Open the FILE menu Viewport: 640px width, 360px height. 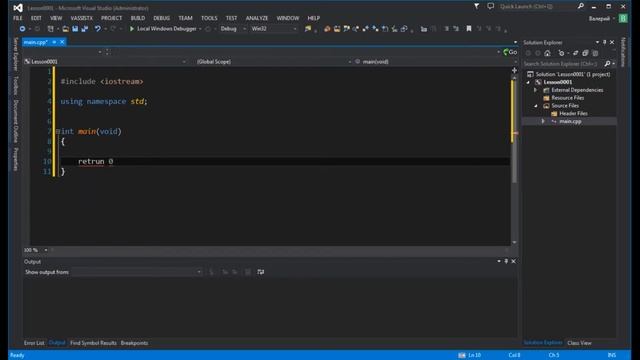(x=18, y=18)
